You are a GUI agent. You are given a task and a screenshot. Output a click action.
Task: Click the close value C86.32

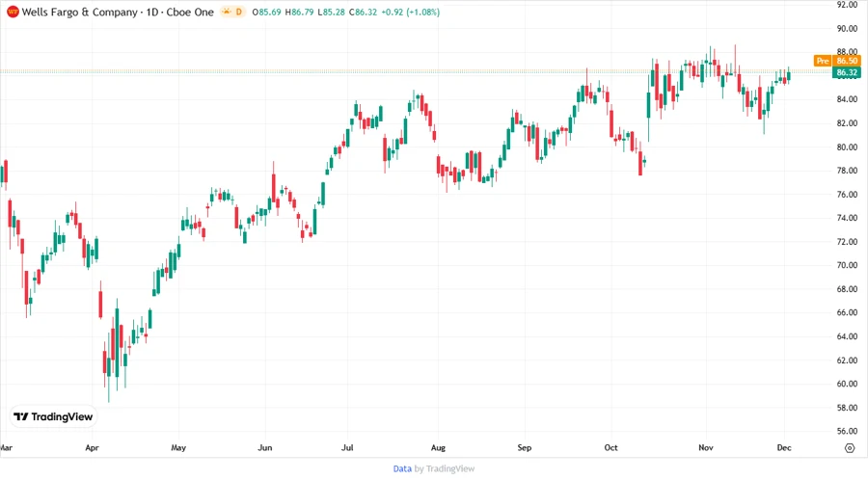pos(363,13)
